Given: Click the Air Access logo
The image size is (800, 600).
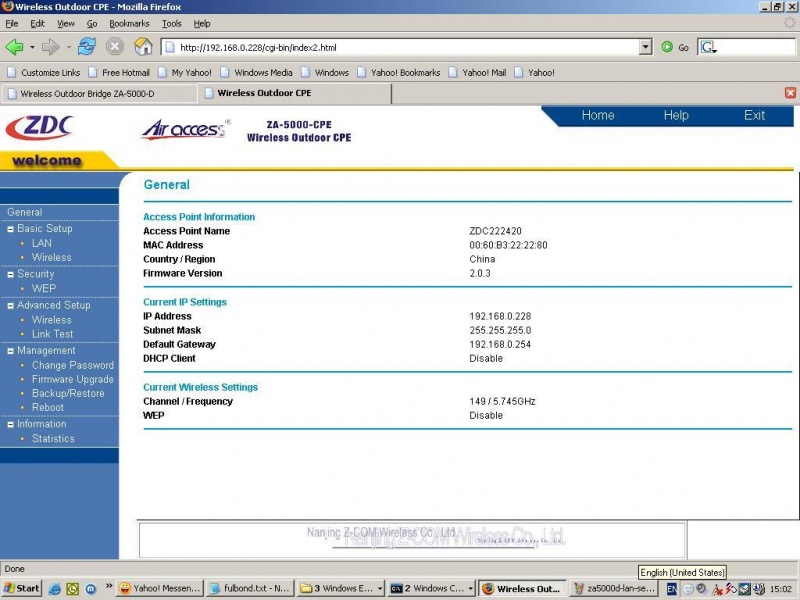Looking at the screenshot, I should click(182, 129).
